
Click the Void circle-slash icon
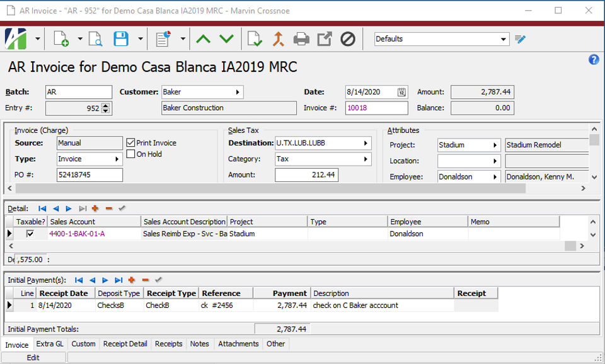[348, 39]
